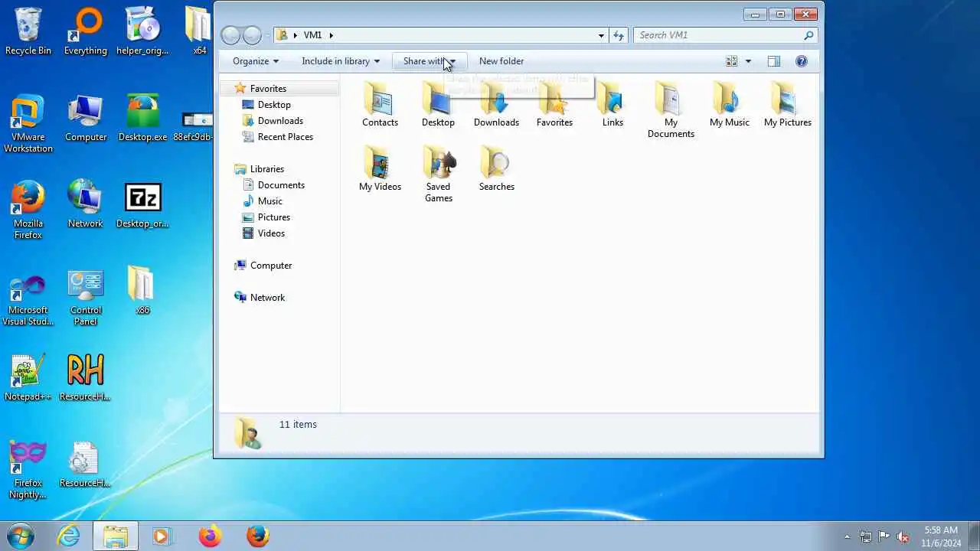Screen dimensions: 980x551
Task: Select Libraries in the navigation pane
Action: (x=267, y=169)
